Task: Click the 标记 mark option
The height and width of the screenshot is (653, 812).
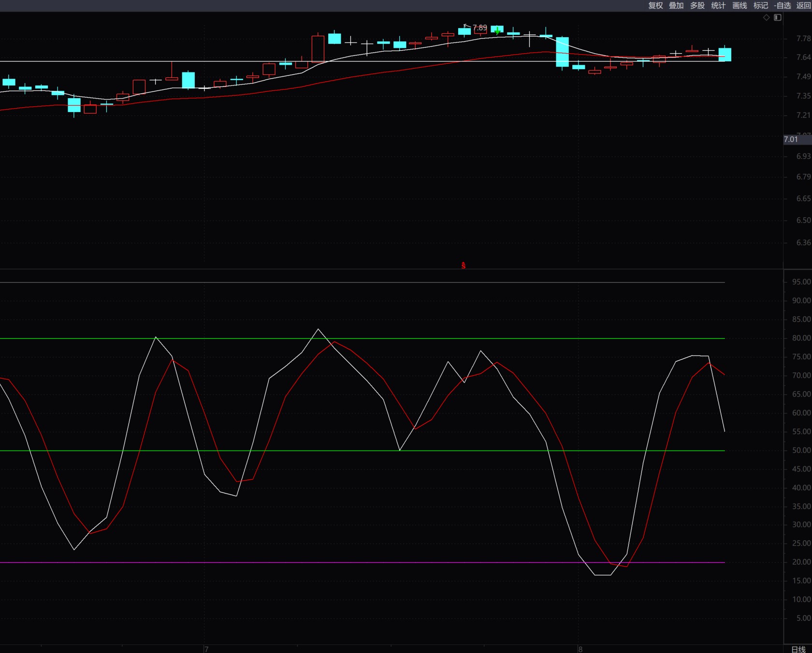Action: point(761,5)
